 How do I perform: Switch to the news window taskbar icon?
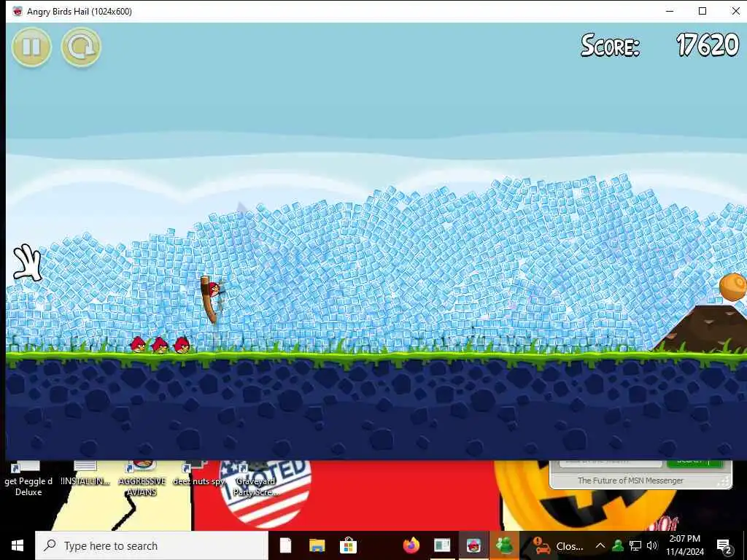(x=442, y=545)
